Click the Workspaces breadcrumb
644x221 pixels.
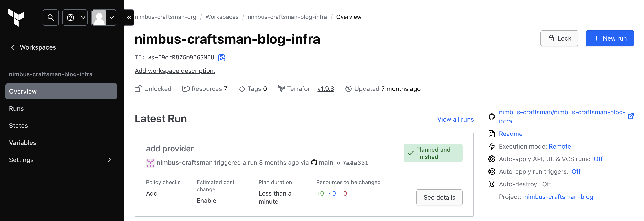[222, 17]
